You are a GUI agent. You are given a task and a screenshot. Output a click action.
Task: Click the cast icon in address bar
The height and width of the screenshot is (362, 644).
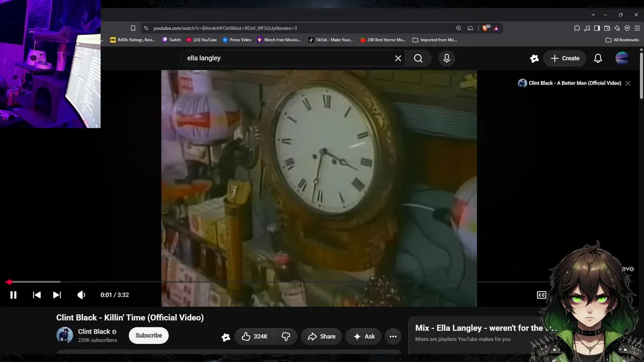(470, 28)
